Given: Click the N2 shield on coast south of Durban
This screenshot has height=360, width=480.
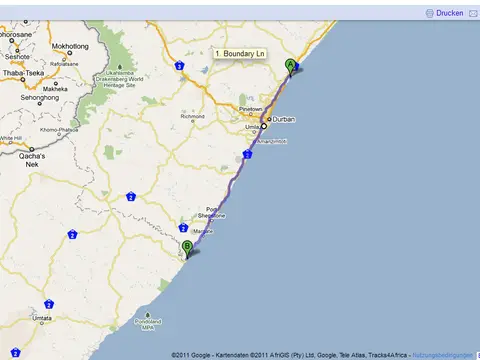Looking at the screenshot, I should (x=247, y=154).
